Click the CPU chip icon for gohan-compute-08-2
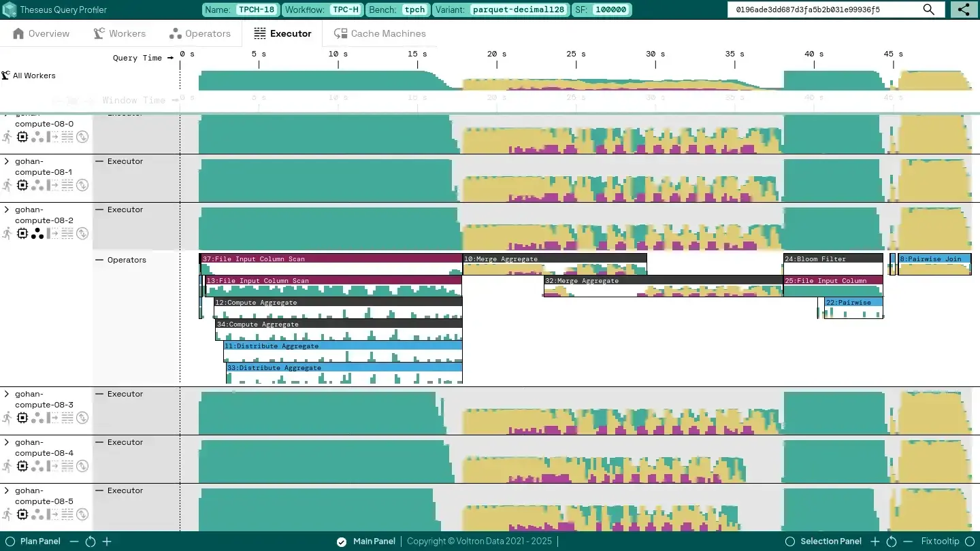The height and width of the screenshot is (551, 980). [22, 233]
